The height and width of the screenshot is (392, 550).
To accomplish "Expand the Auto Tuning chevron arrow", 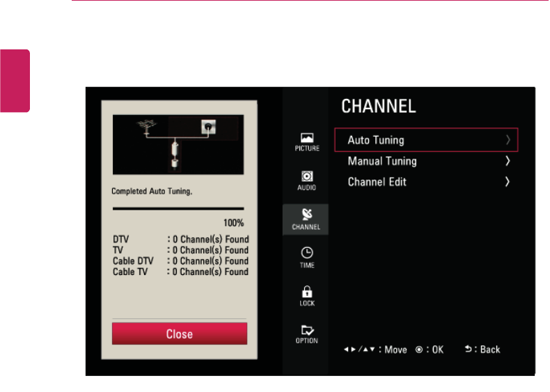I will [508, 140].
